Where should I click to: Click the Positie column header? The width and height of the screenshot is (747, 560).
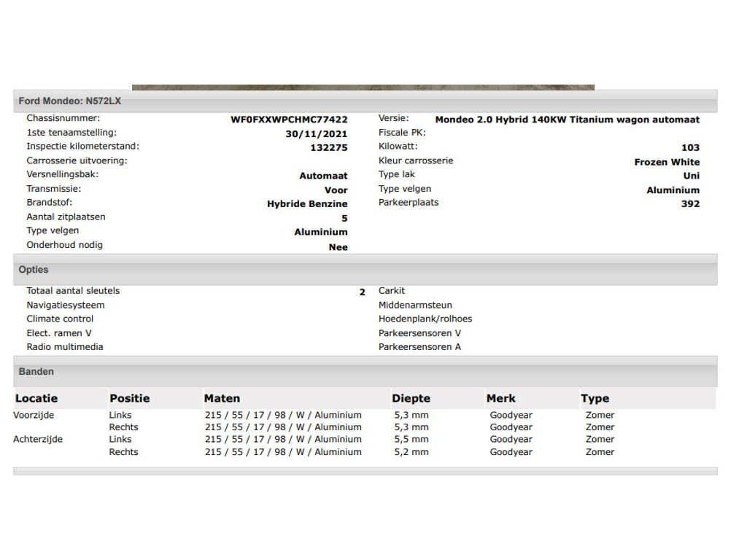click(x=130, y=399)
